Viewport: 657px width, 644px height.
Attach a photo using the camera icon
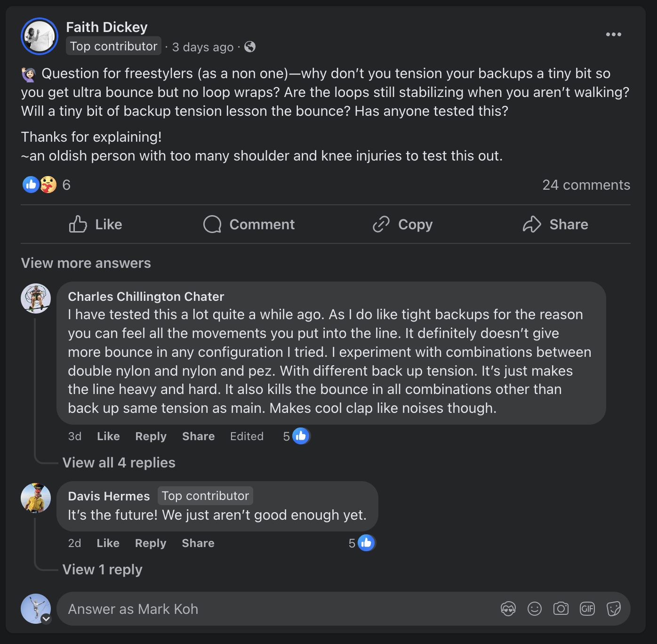(561, 609)
